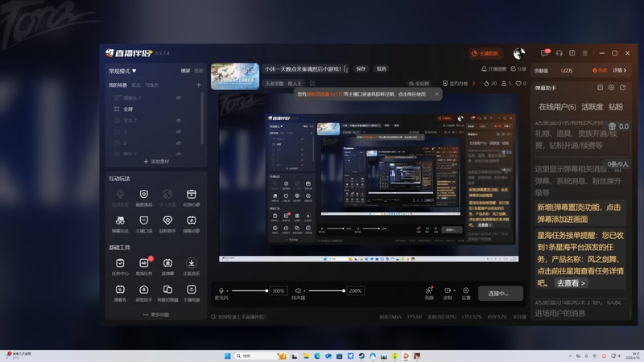Viewport: 644px width, 362px height.
Task: Click the 添加素材 add source button
Action: [156, 162]
